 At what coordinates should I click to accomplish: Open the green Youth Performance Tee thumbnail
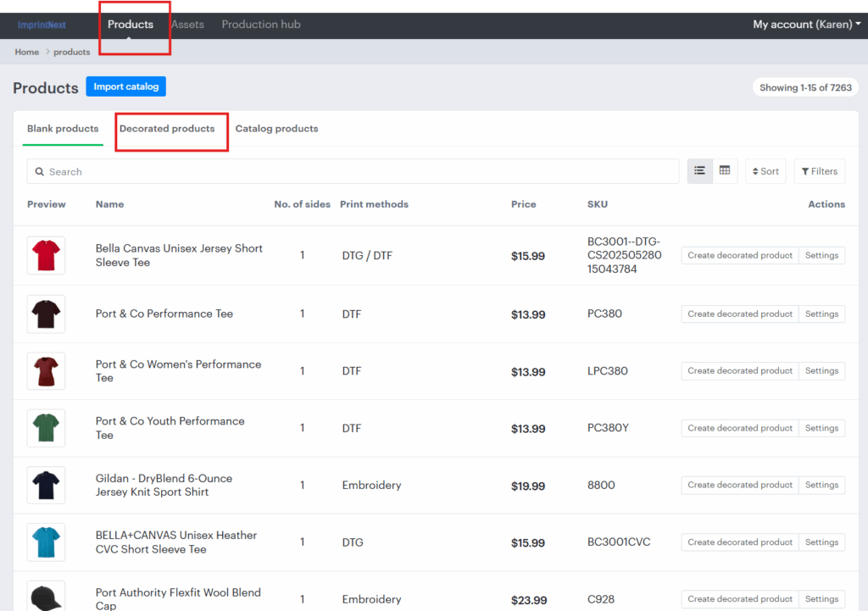pyautogui.click(x=46, y=428)
